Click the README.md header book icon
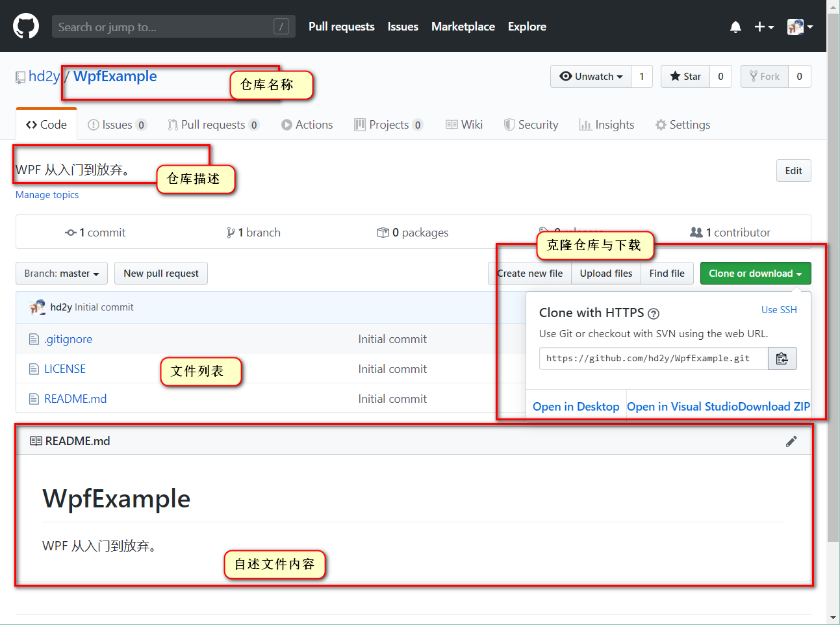Image resolution: width=840 pixels, height=625 pixels. coord(36,441)
